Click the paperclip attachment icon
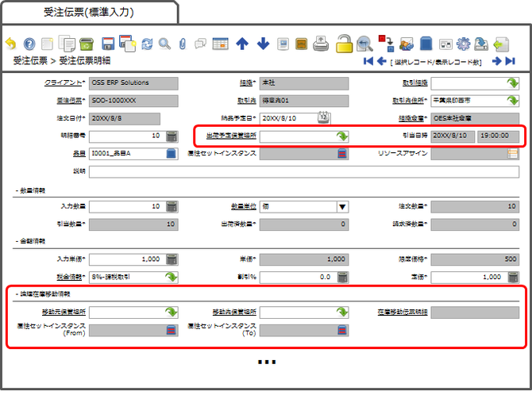The image size is (532, 395). 183,44
